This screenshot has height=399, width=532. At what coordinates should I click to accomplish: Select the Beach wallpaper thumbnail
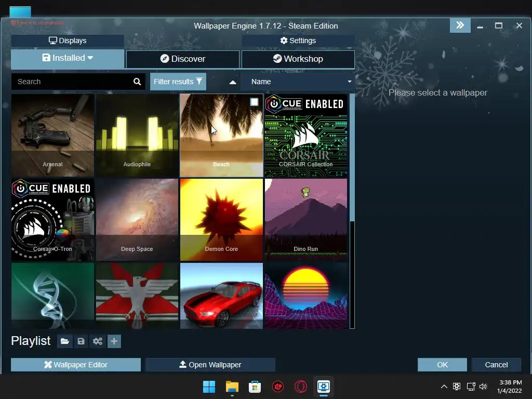(x=221, y=136)
